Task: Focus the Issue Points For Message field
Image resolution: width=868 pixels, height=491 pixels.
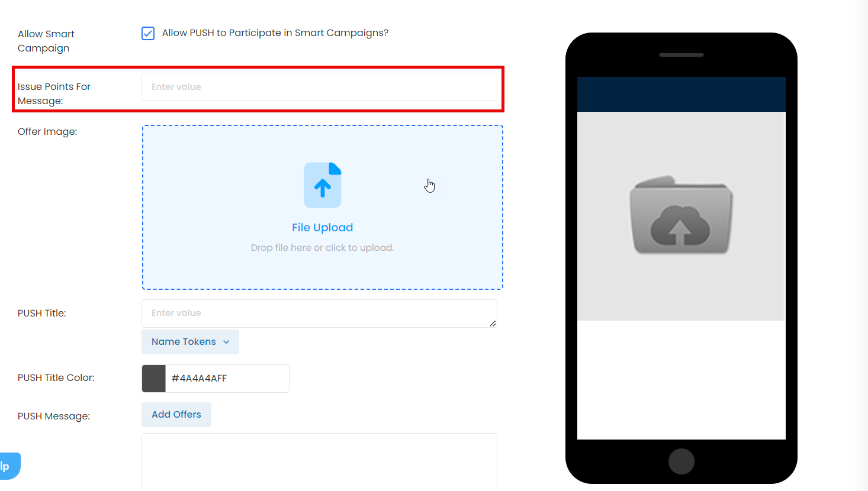Action: 319,87
